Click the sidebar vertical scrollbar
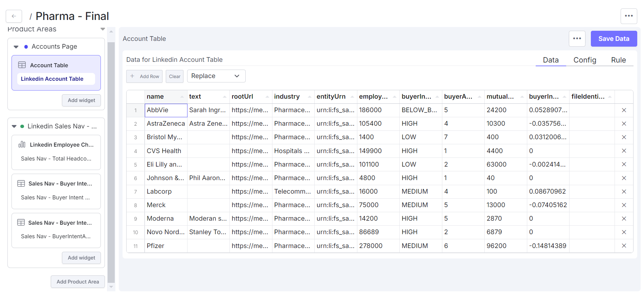Viewport: 644px width, 296px height. point(111,162)
